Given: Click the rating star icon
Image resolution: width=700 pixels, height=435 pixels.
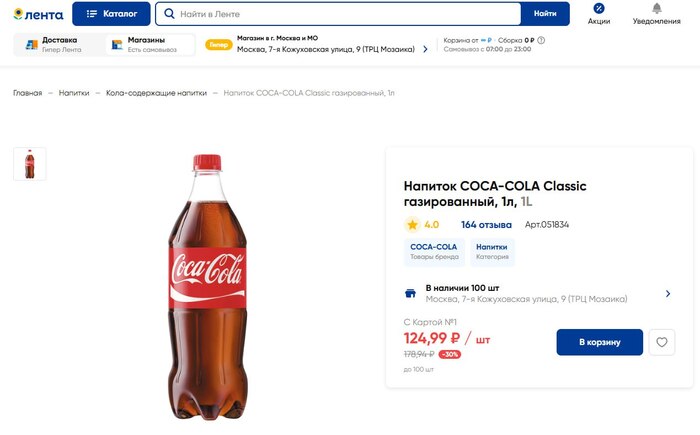Looking at the screenshot, I should pos(412,225).
